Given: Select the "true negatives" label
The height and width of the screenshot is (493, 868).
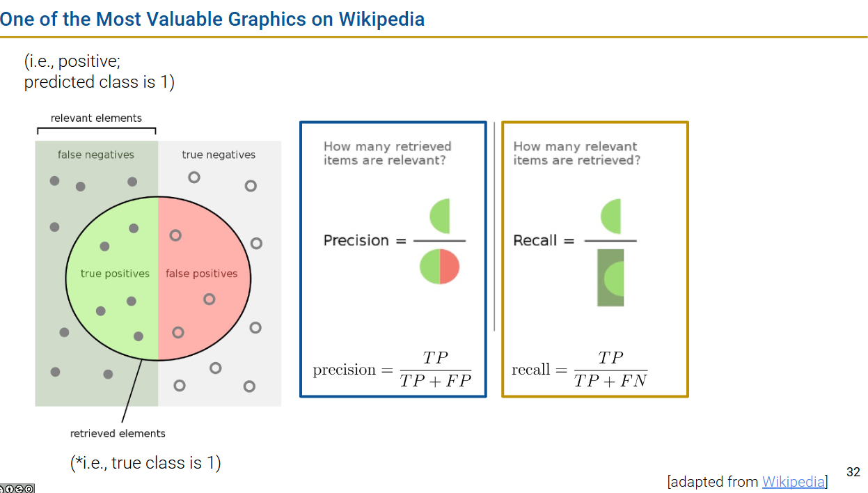Looking at the screenshot, I should pyautogui.click(x=219, y=155).
